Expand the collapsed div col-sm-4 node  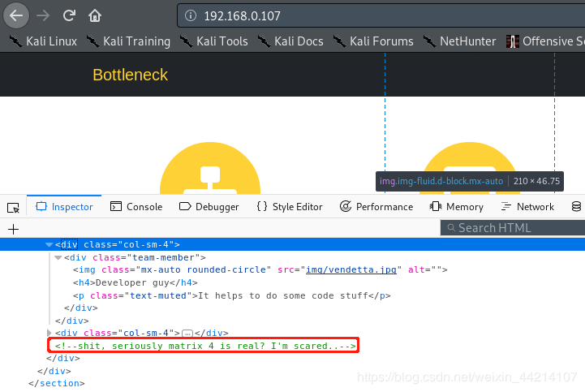pos(49,333)
